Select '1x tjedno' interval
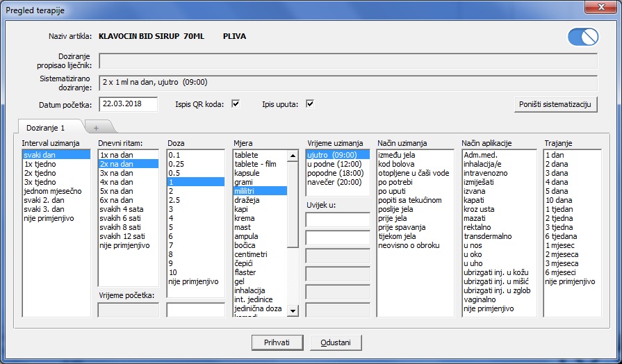The image size is (622, 364). [x=56, y=164]
